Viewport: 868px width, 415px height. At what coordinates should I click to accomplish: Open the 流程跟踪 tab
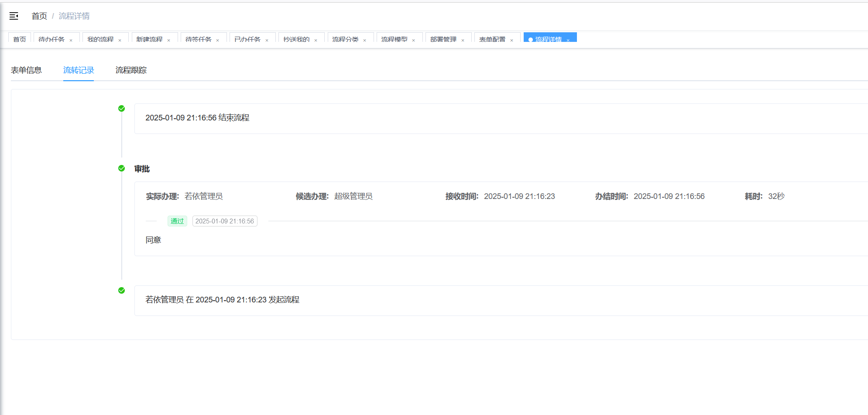[x=131, y=70]
